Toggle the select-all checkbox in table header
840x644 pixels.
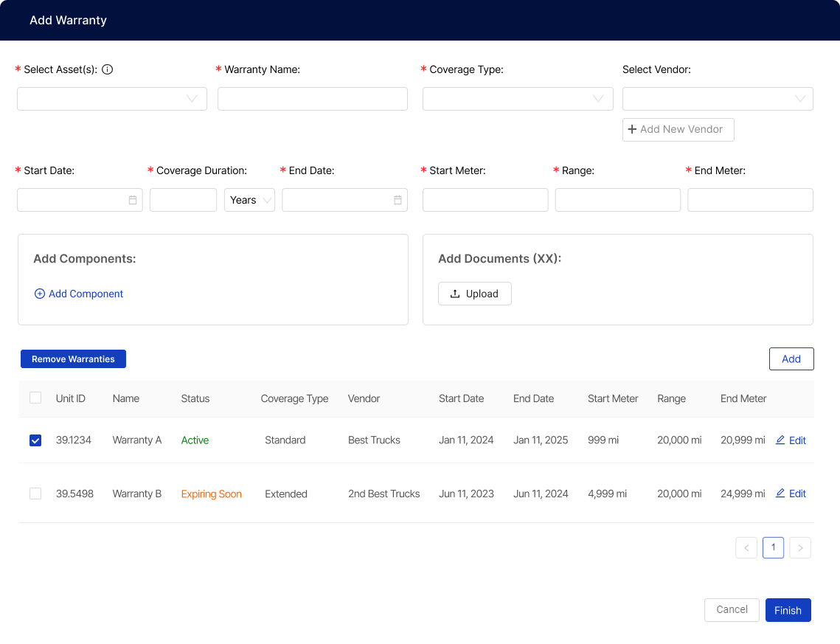coord(35,398)
